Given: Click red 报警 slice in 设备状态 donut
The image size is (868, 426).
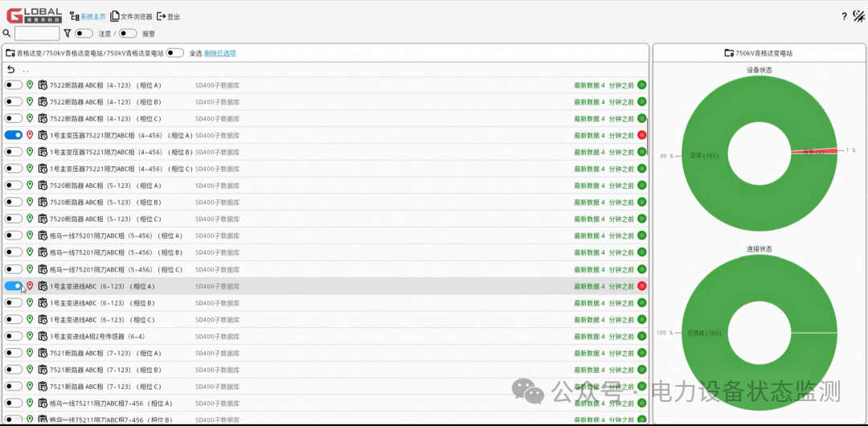Looking at the screenshot, I should (813, 152).
